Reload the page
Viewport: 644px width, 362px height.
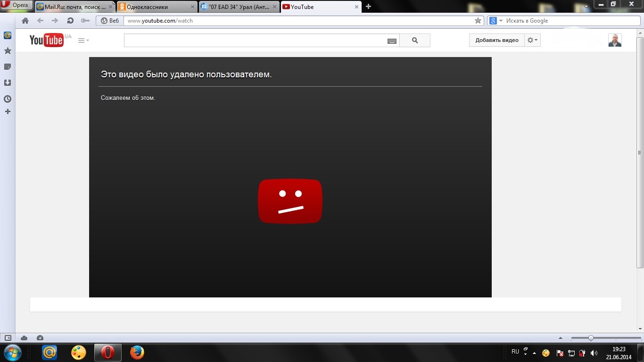70,21
